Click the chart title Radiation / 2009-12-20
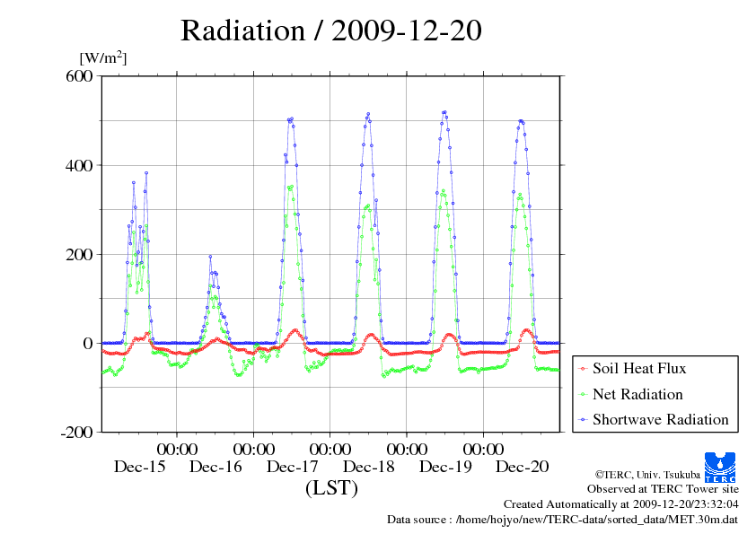 330,31
